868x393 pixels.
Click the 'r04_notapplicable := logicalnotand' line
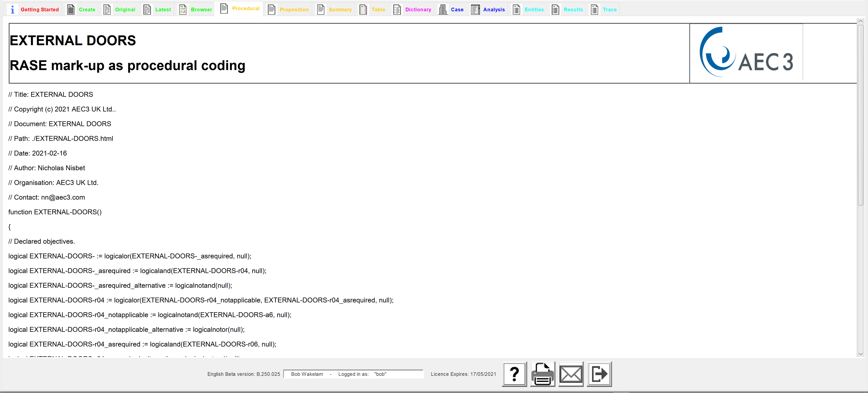pyautogui.click(x=150, y=315)
